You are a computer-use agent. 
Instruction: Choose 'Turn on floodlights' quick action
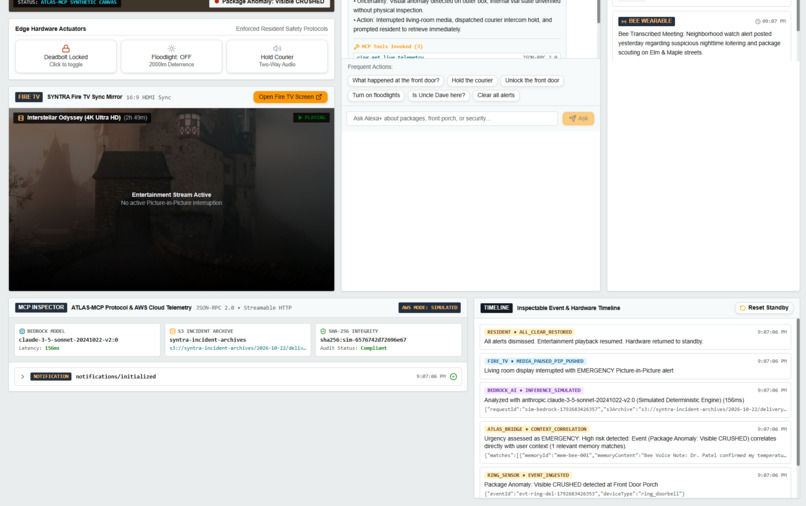point(376,95)
